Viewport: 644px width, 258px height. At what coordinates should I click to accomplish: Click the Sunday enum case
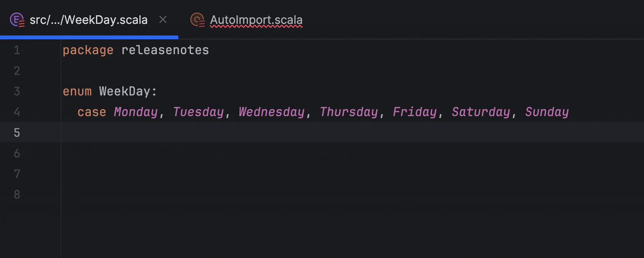pyautogui.click(x=547, y=112)
